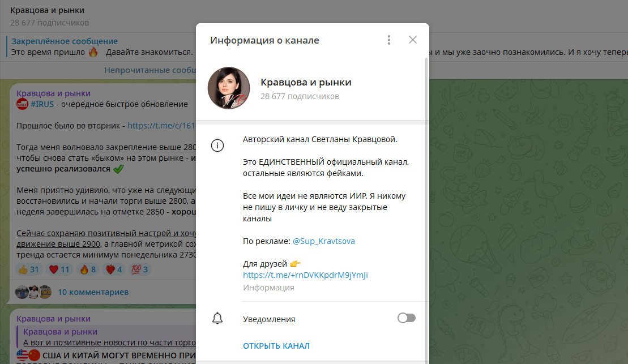
Task: Click Непрочитанные сообщения divider label
Action: pyautogui.click(x=150, y=70)
